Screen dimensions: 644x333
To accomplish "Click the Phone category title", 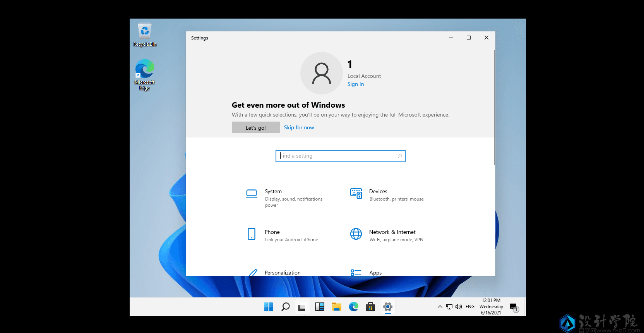I will 272,232.
